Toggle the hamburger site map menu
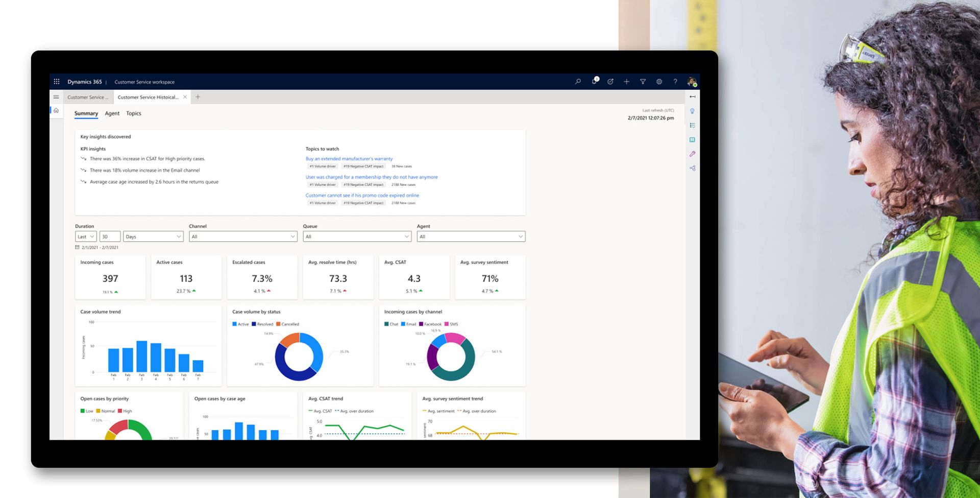Viewport: 980px width, 498px height. point(56,97)
